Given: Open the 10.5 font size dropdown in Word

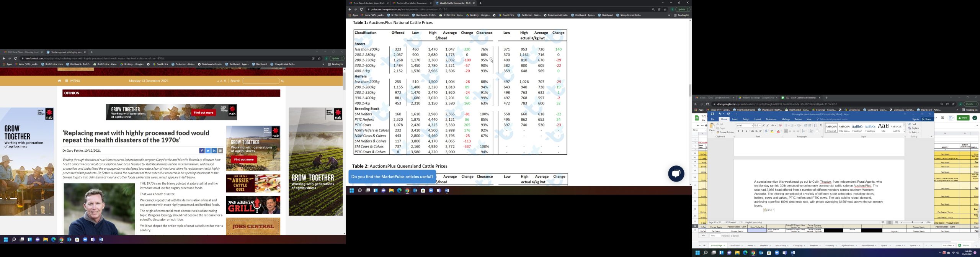Looking at the screenshot, I should [760, 125].
